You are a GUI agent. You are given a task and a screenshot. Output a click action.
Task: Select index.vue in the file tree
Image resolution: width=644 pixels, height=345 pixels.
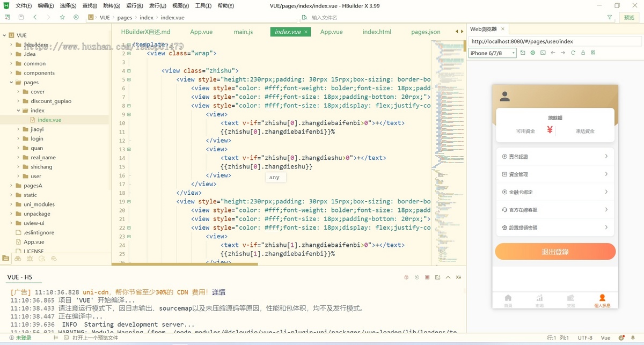(x=49, y=120)
